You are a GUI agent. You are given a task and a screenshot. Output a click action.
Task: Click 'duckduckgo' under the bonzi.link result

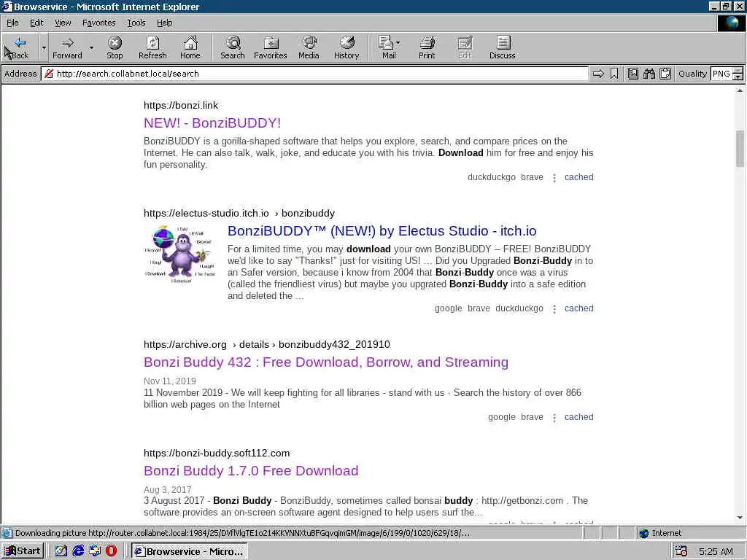(x=491, y=177)
